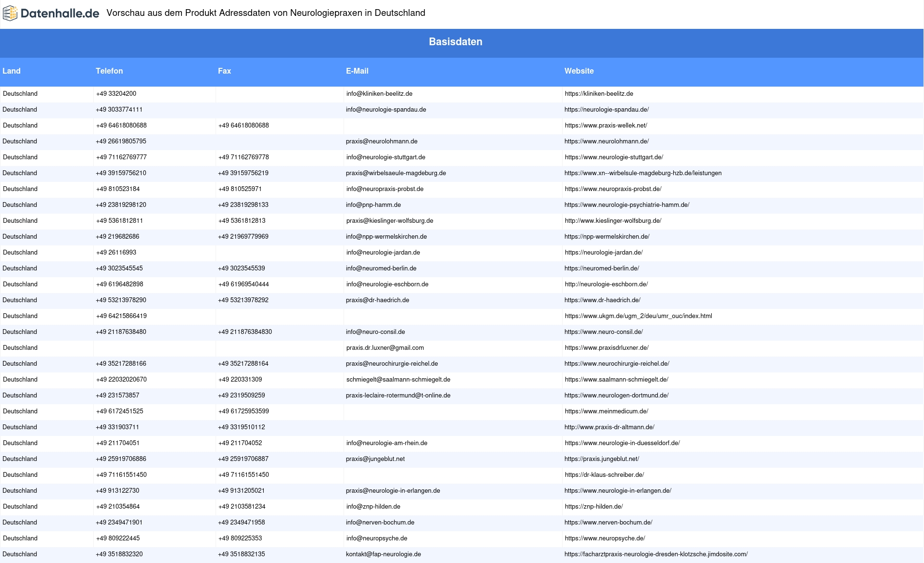This screenshot has width=924, height=563.
Task: Select fax number +49 211876384830
Action: pos(245,332)
